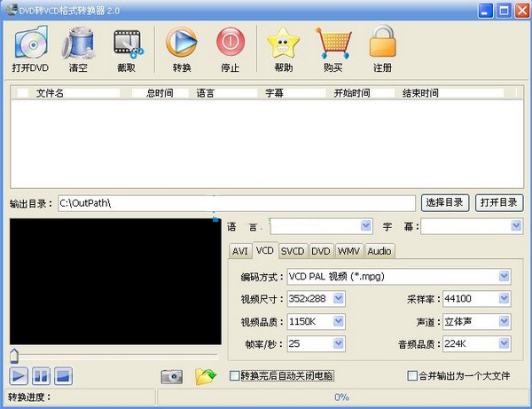Screen dimensions: 532x409
Task: Open the 采样率 44100 dropdown
Action: pos(504,299)
